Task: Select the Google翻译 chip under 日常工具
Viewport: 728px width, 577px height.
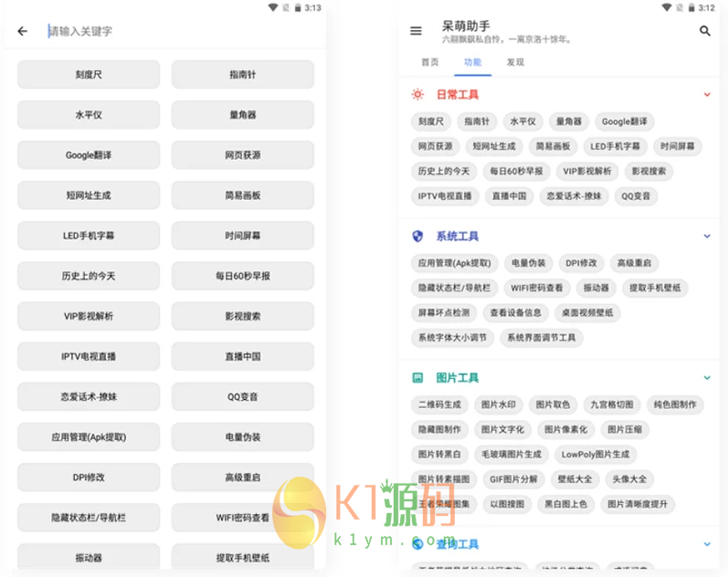Action: click(x=625, y=121)
